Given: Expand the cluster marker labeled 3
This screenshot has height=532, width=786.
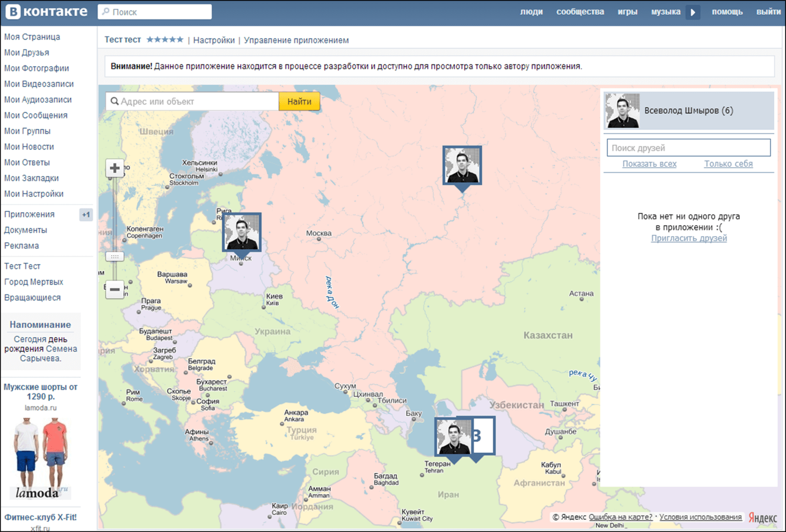Looking at the screenshot, I should coord(483,436).
